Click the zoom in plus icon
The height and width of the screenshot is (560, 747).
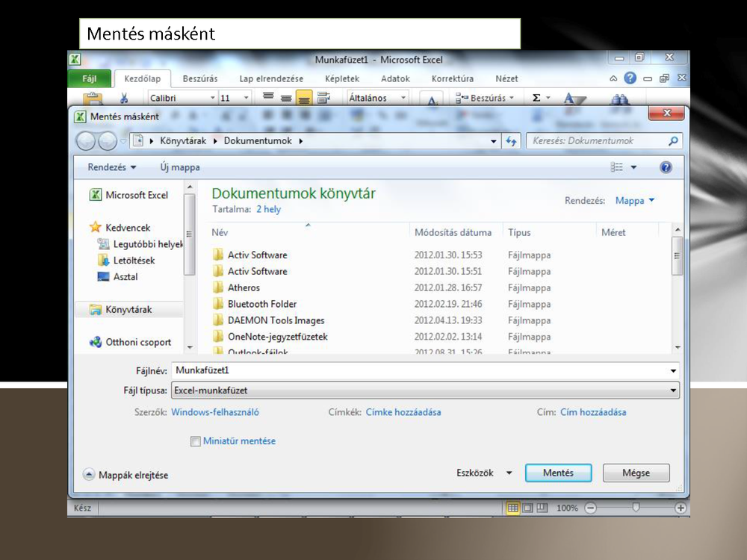pyautogui.click(x=681, y=508)
